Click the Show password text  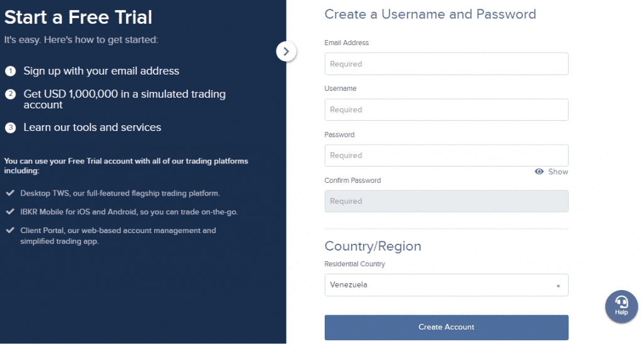click(558, 172)
